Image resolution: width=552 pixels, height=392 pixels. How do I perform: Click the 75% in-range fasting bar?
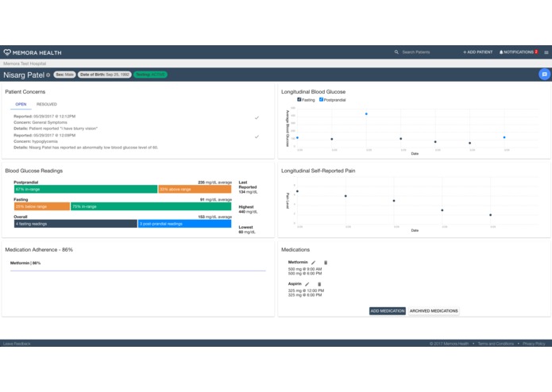(151, 206)
